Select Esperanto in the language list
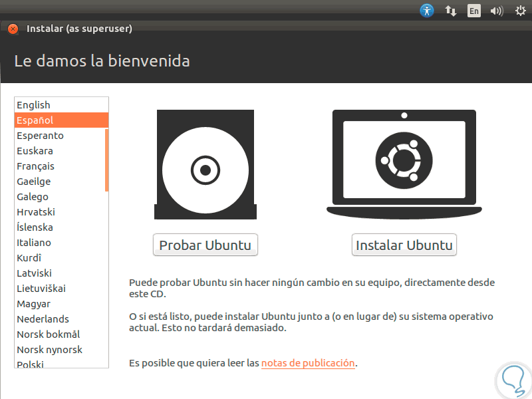Viewport: 532px width, 399px height. 60,136
